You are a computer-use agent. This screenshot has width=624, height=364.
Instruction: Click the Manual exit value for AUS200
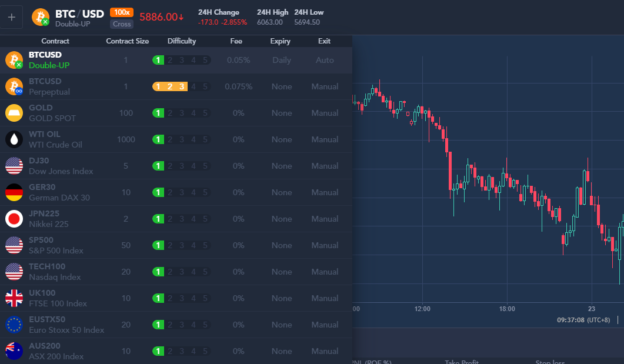325,351
